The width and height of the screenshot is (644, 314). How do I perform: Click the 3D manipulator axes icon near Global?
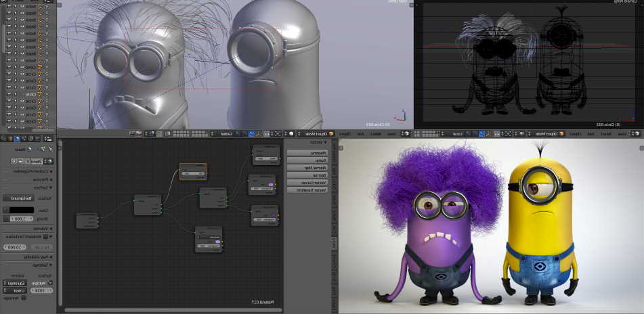click(258, 133)
